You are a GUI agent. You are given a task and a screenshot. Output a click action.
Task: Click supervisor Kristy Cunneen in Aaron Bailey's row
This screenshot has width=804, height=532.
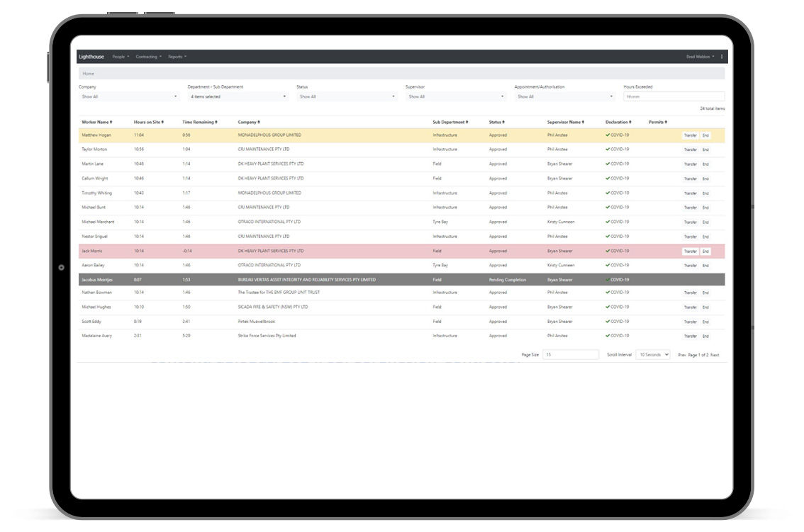pyautogui.click(x=560, y=266)
